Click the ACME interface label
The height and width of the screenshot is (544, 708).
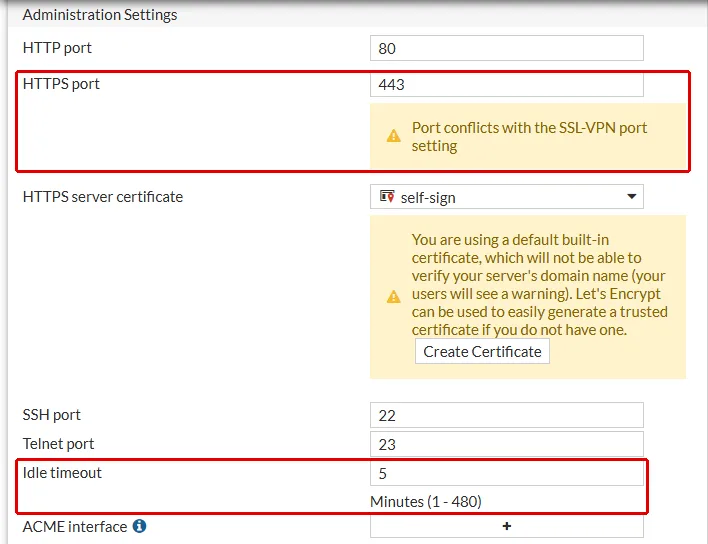coord(75,527)
